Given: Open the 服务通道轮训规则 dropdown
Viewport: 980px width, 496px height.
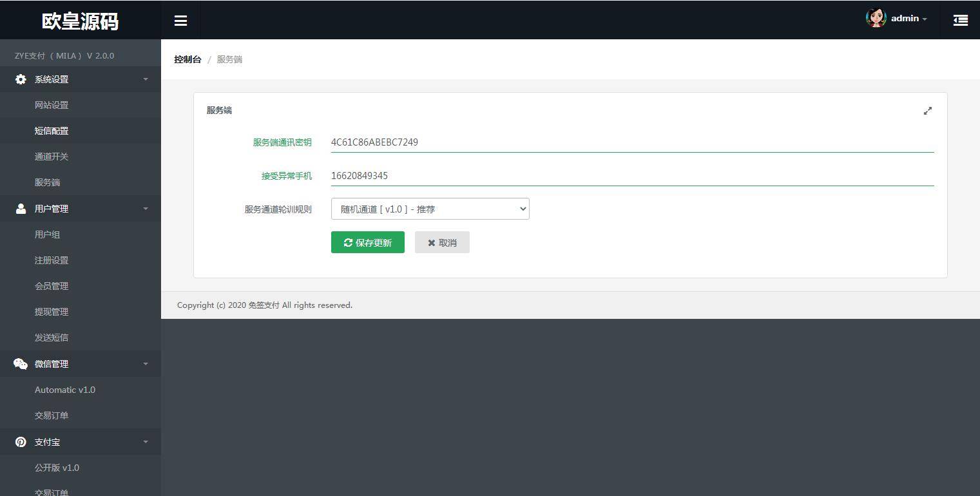Looking at the screenshot, I should click(430, 209).
